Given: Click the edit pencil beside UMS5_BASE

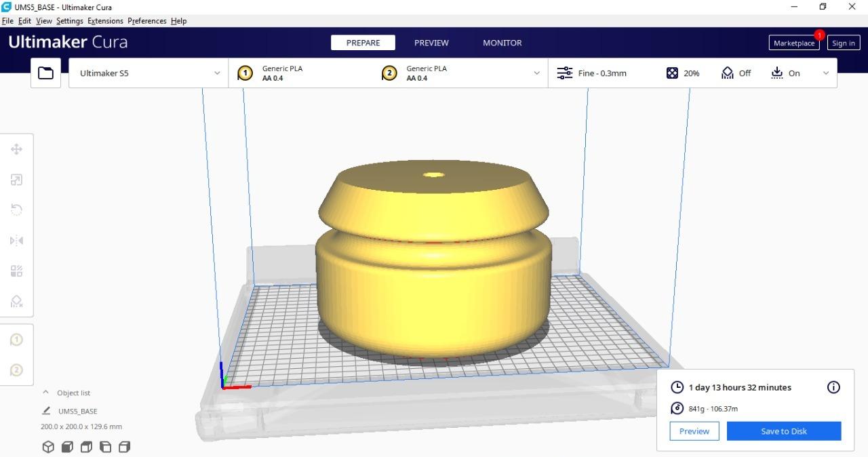Looking at the screenshot, I should (46, 411).
